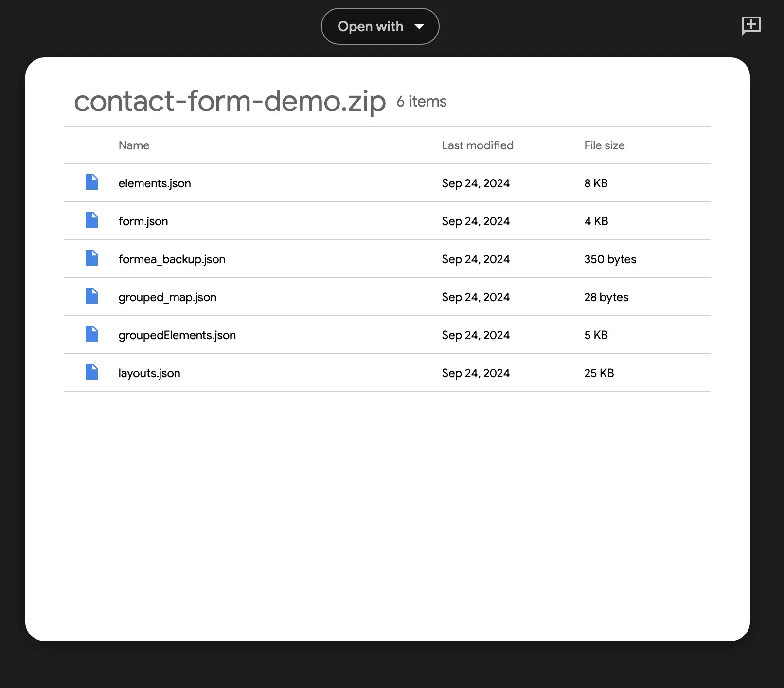Viewport: 784px width, 688px height.
Task: Click the modified date of formea_backup.json
Action: (476, 259)
